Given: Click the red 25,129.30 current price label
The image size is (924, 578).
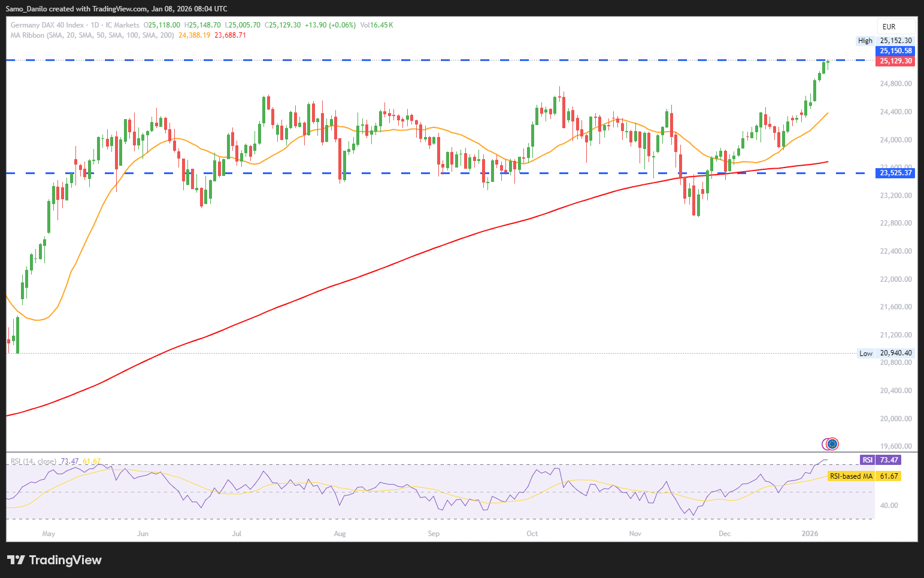Looking at the screenshot, I should click(x=895, y=61).
